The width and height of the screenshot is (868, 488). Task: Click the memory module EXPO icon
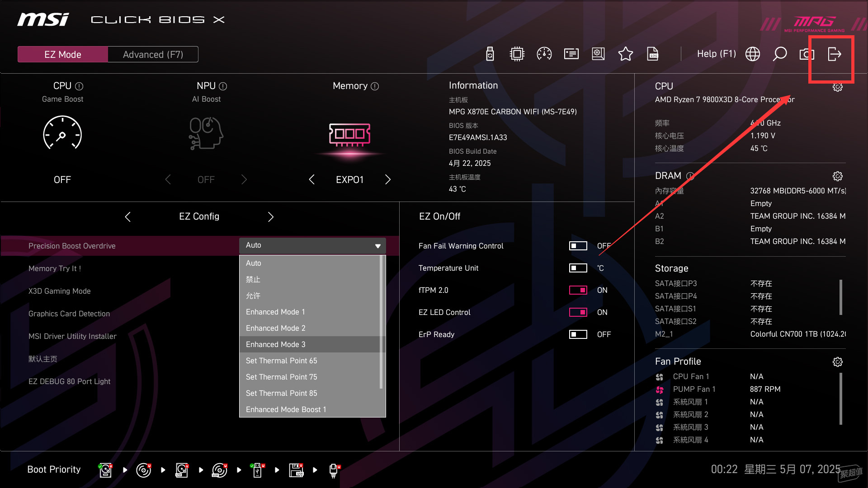[349, 135]
